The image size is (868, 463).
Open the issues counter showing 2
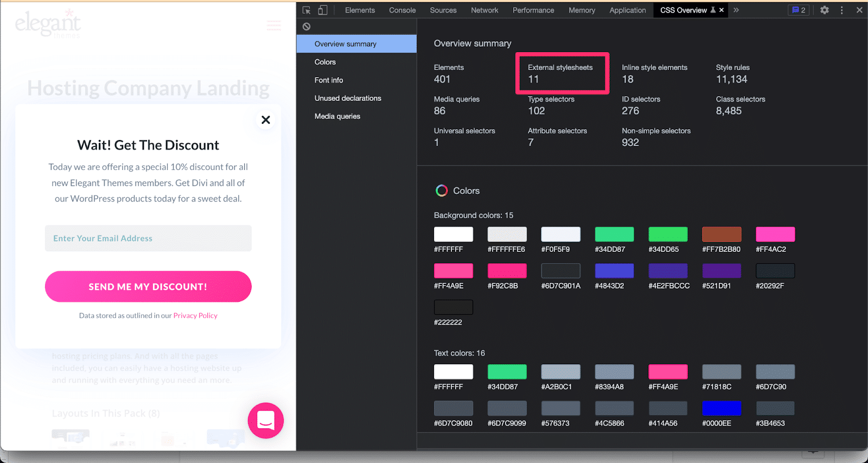(x=799, y=10)
